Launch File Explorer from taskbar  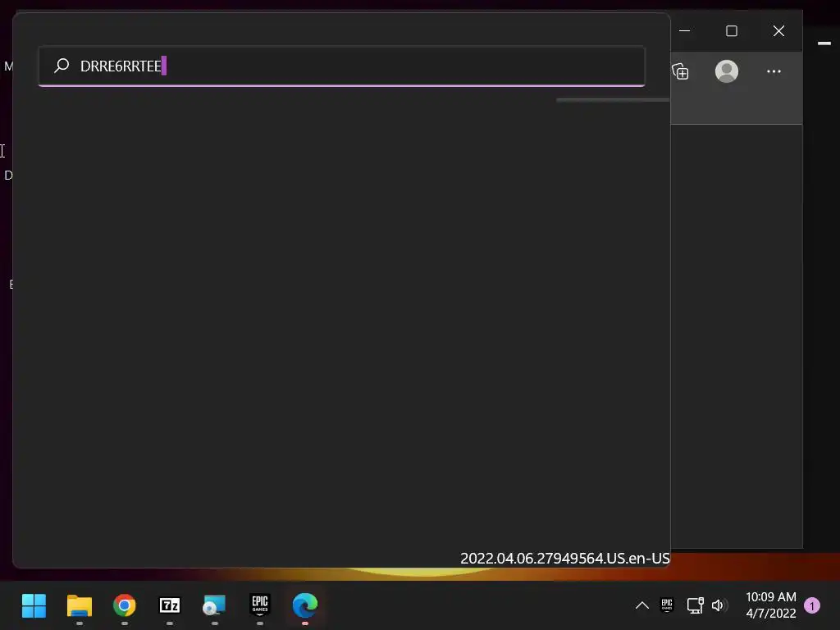point(80,606)
